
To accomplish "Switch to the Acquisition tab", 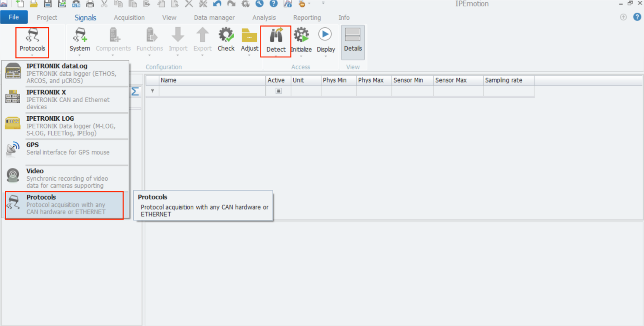I will tap(129, 18).
